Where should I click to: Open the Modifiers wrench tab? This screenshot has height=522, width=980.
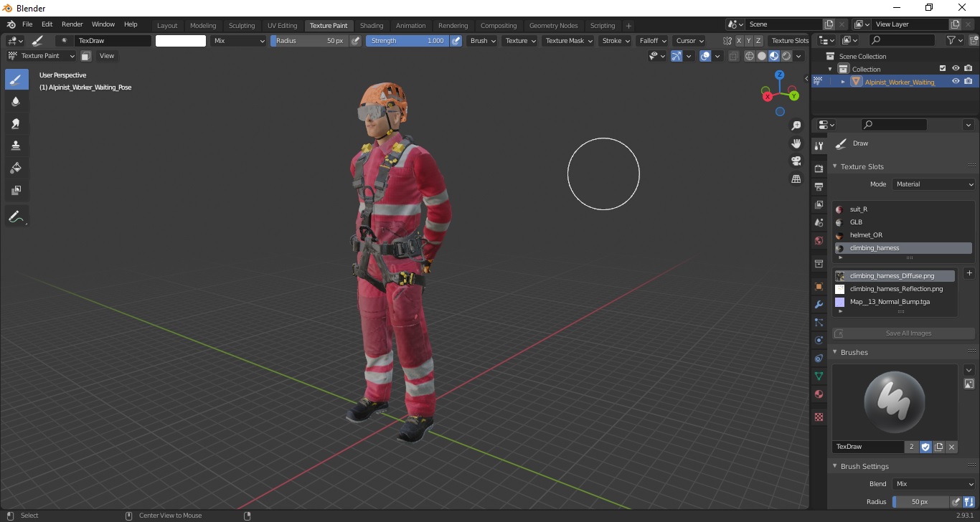pyautogui.click(x=819, y=304)
